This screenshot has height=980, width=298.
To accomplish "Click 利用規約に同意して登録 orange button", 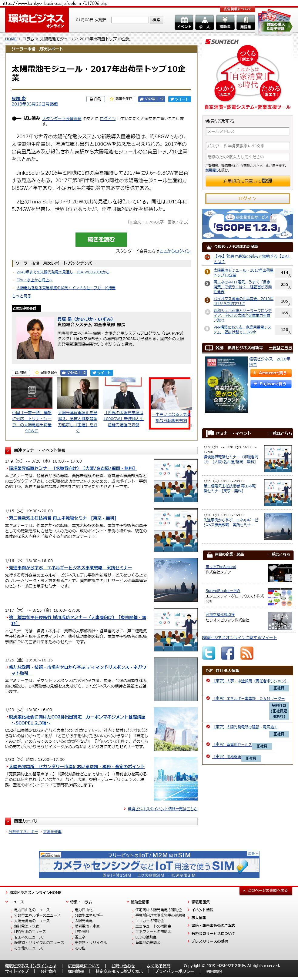I will tap(247, 181).
